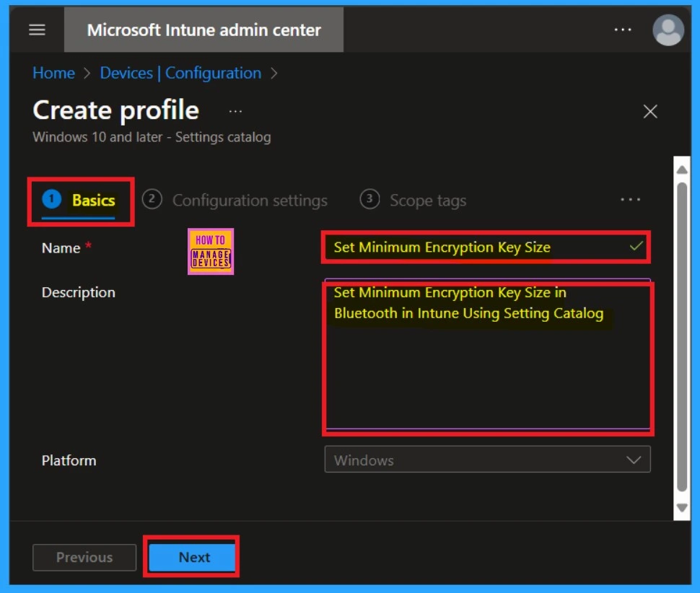Click the Previous button
Image resolution: width=700 pixels, height=593 pixels.
pos(84,558)
